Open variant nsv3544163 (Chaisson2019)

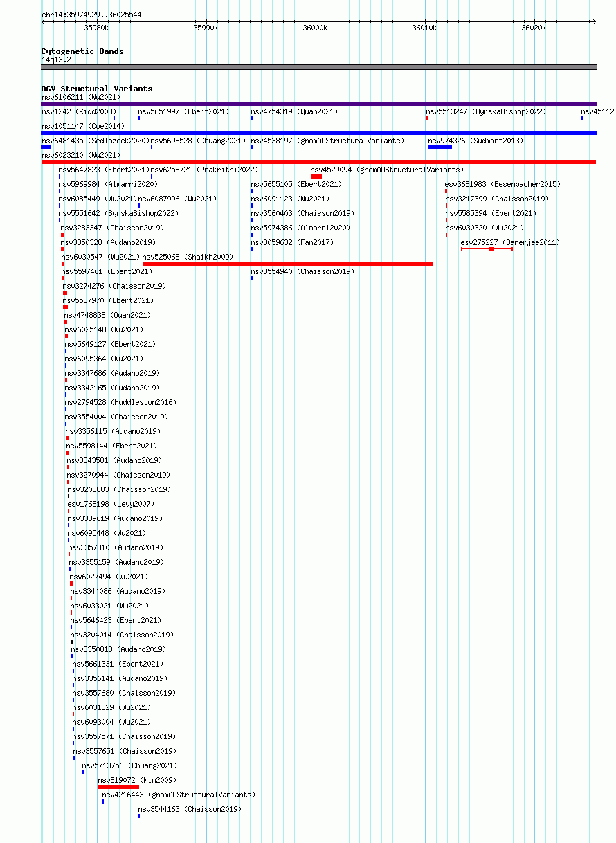190,809
